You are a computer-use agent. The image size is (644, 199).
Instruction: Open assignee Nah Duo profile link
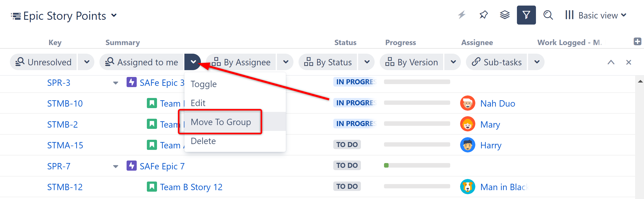point(497,104)
